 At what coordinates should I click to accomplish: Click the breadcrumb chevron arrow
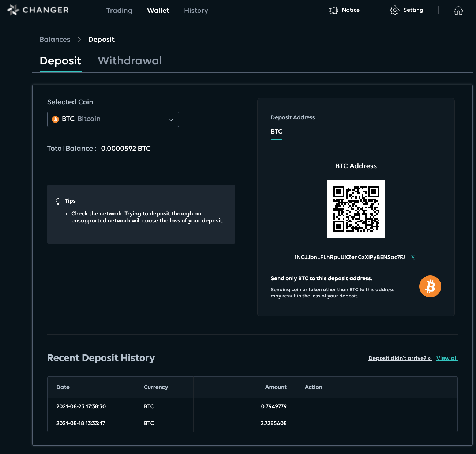pos(79,39)
